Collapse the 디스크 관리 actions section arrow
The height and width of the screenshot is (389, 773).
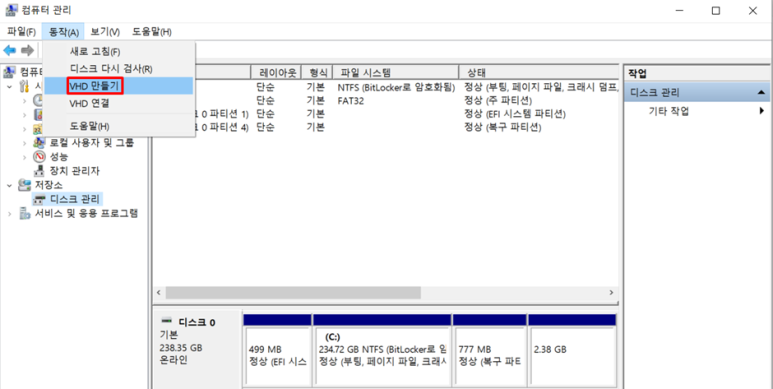click(x=761, y=92)
